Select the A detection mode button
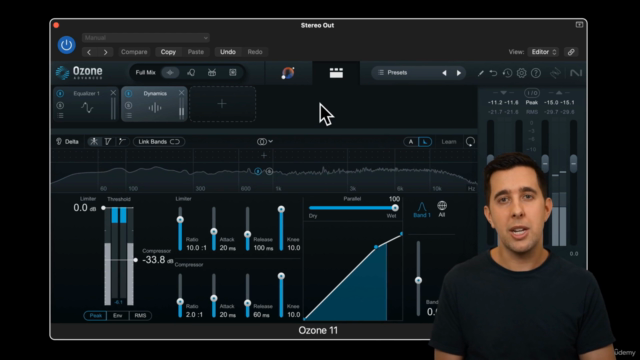Screen dimensions: 640x360 coord(411,142)
